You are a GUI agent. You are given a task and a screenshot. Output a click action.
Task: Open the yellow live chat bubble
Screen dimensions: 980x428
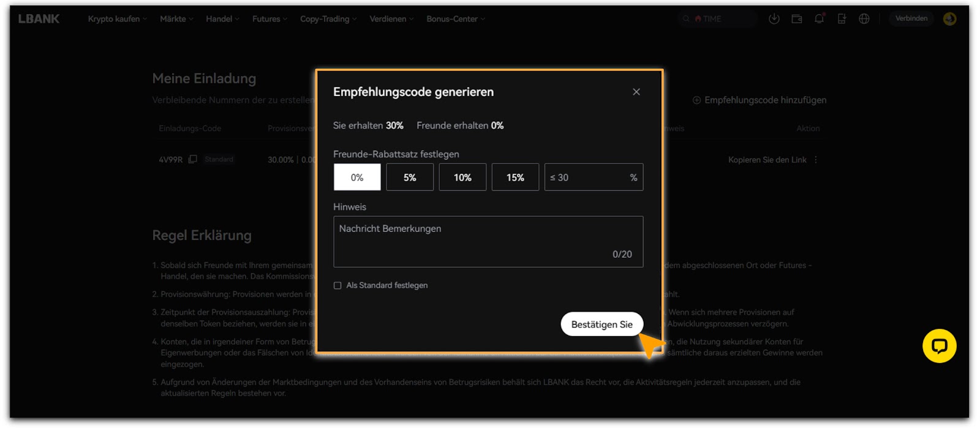click(x=939, y=346)
